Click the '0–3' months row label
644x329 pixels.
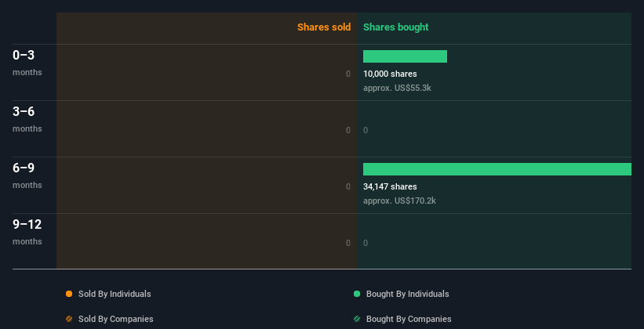[x=24, y=55]
